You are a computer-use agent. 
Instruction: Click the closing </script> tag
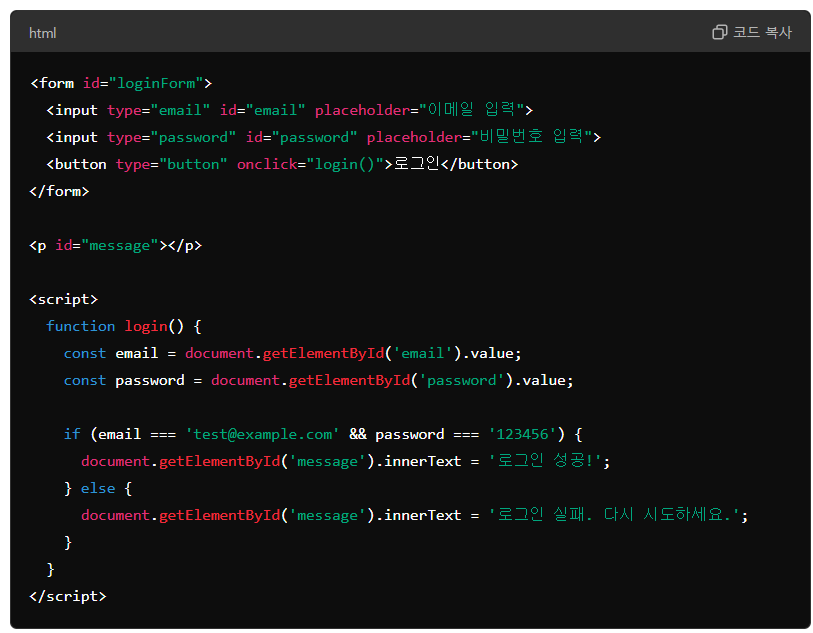click(x=68, y=596)
